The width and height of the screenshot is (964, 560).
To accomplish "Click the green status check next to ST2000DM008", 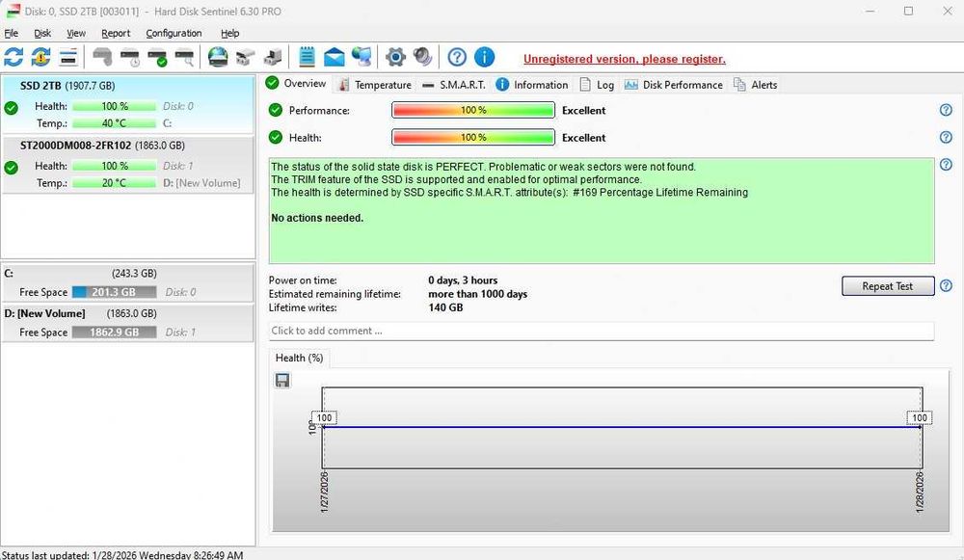I will 11,167.
